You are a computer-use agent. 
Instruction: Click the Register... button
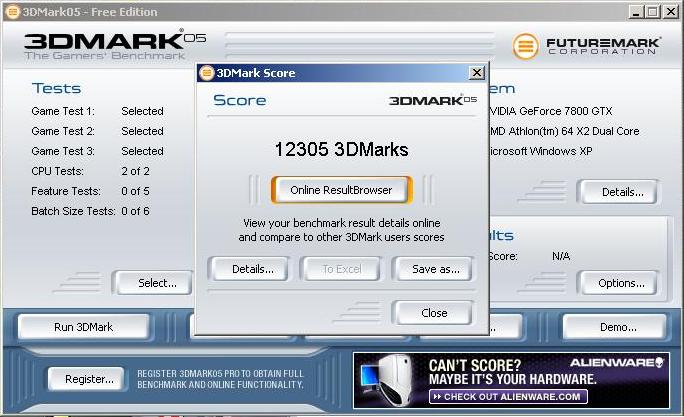pos(86,379)
